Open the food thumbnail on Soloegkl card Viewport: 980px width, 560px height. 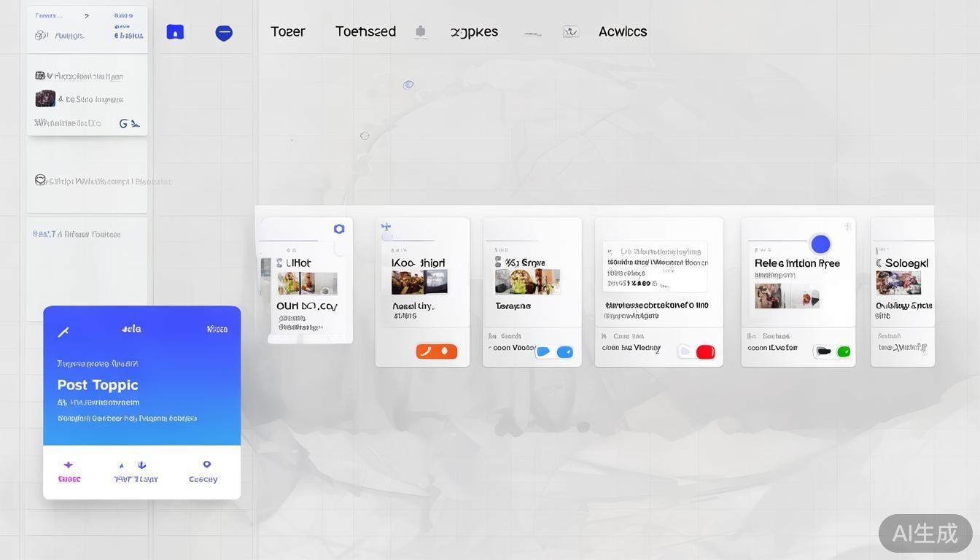(898, 282)
